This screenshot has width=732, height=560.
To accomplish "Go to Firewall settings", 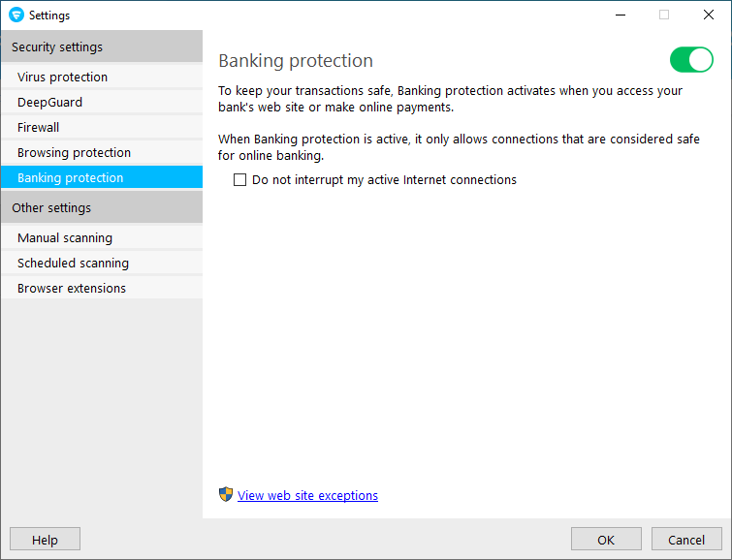I will [39, 128].
